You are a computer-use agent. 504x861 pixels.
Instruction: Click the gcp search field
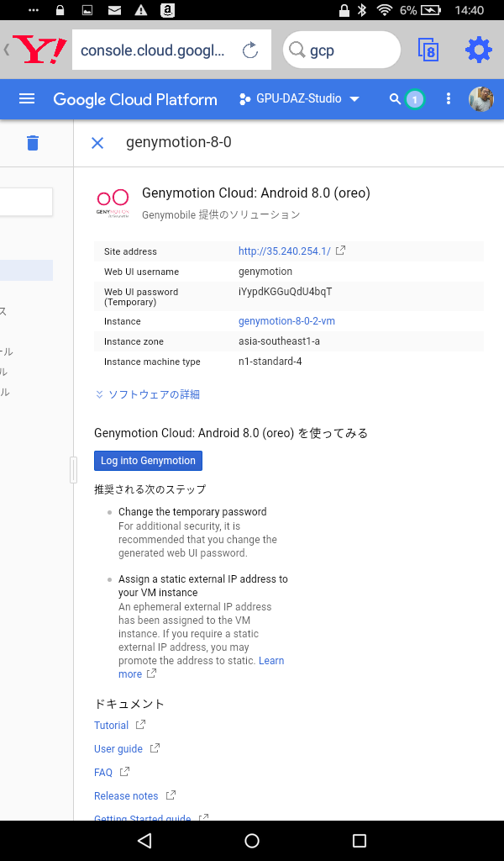(342, 50)
